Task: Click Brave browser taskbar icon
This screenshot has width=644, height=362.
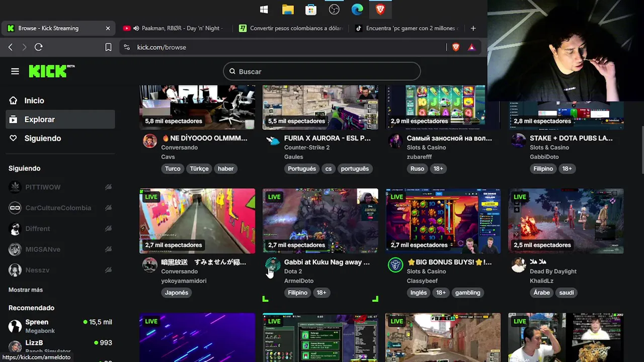Action: click(x=380, y=10)
